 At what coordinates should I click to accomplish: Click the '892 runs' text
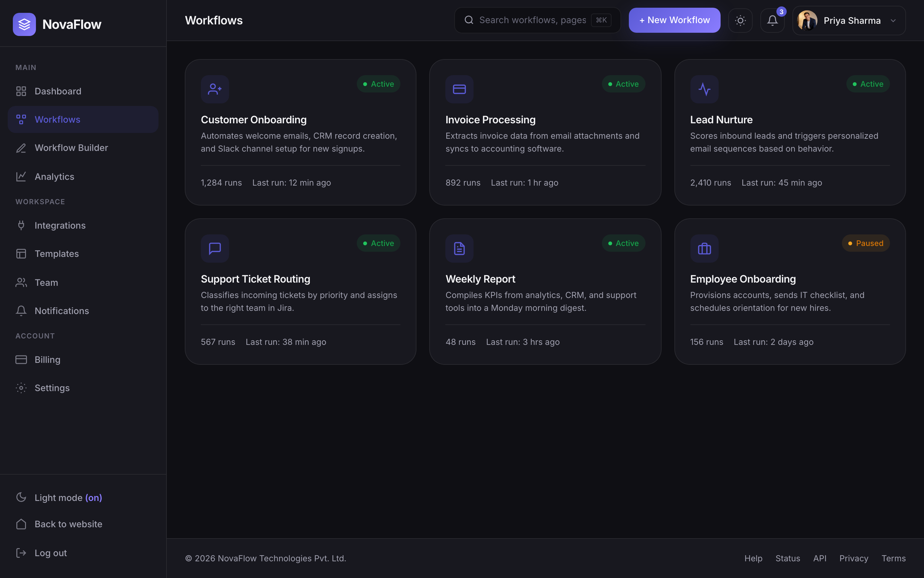pos(463,183)
